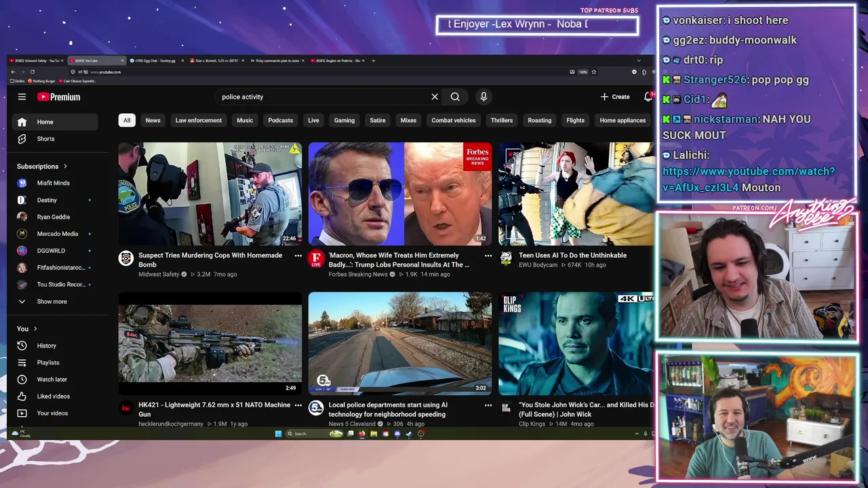Expand the You section chevron
This screenshot has height=488, width=868.
(35, 329)
